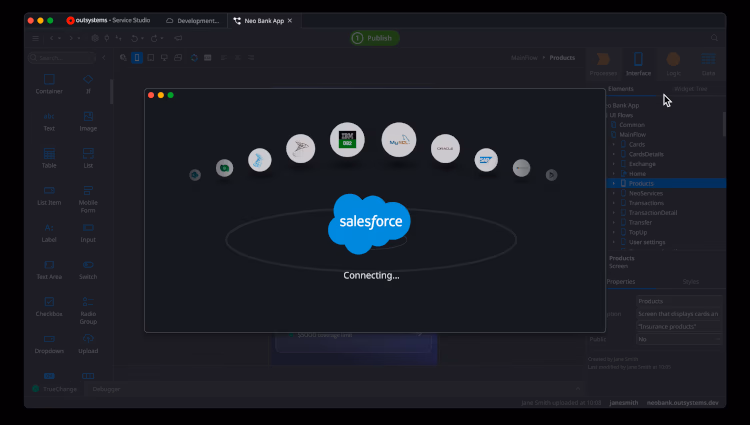This screenshot has height=425, width=750.
Task: Select the MySQL connector icon
Action: [399, 140]
